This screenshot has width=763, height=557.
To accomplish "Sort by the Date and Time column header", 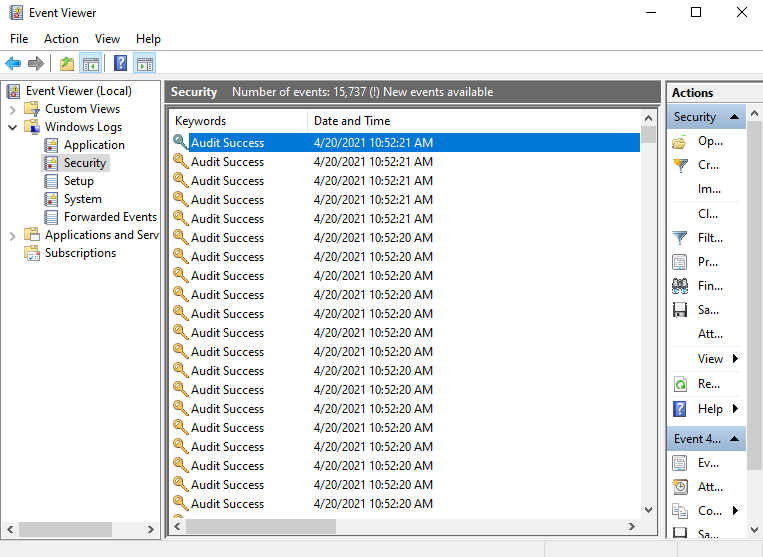I will (x=474, y=121).
